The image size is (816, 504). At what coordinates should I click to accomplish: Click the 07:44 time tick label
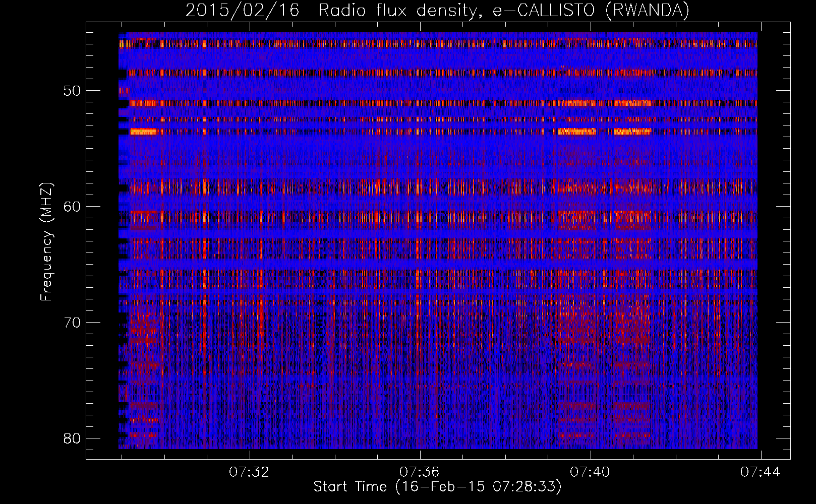(x=761, y=472)
